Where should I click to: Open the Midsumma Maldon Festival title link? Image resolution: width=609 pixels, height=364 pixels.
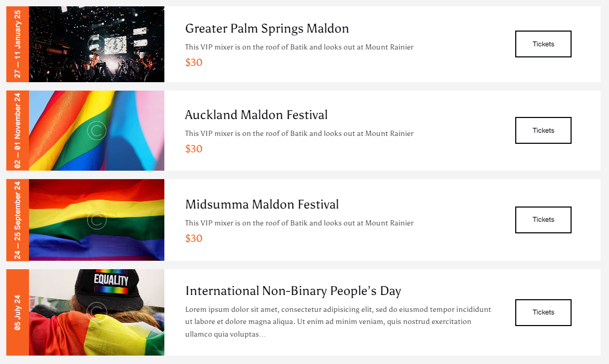tap(262, 204)
